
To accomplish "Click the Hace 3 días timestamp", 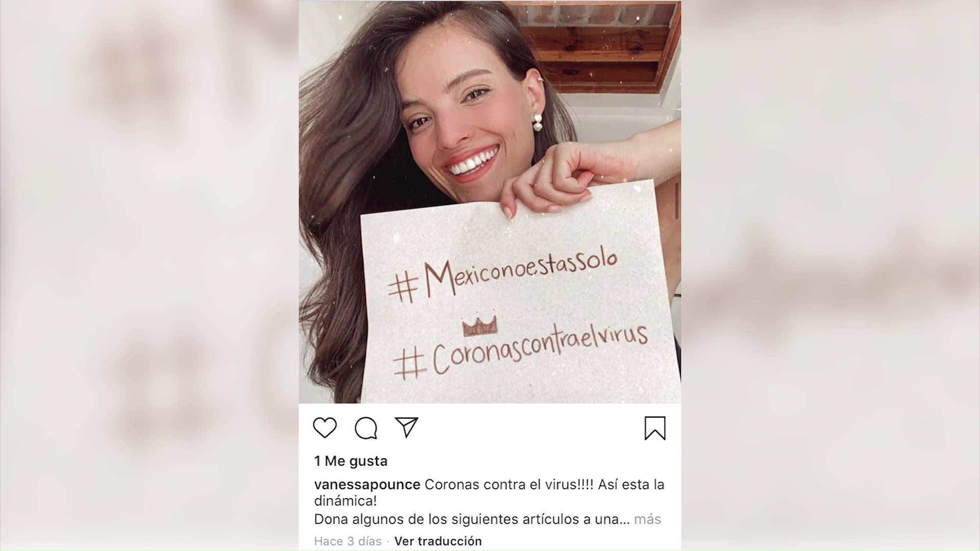I will (348, 541).
